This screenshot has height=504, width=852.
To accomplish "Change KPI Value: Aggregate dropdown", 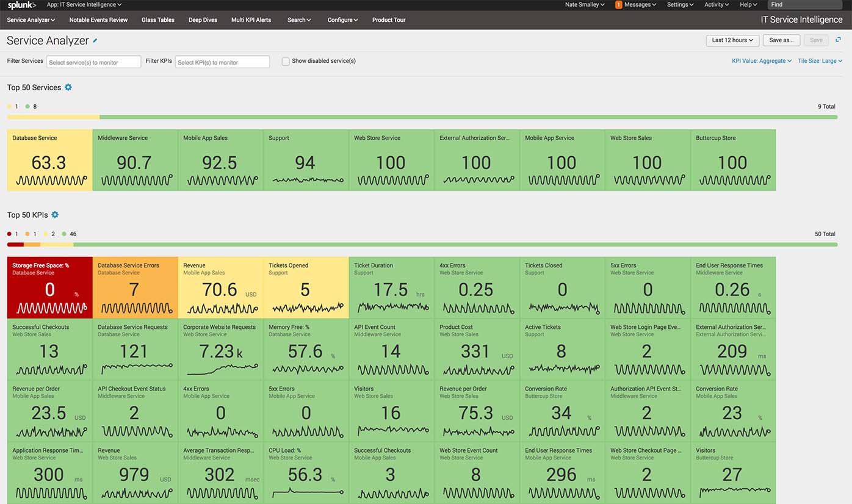I will tap(762, 61).
